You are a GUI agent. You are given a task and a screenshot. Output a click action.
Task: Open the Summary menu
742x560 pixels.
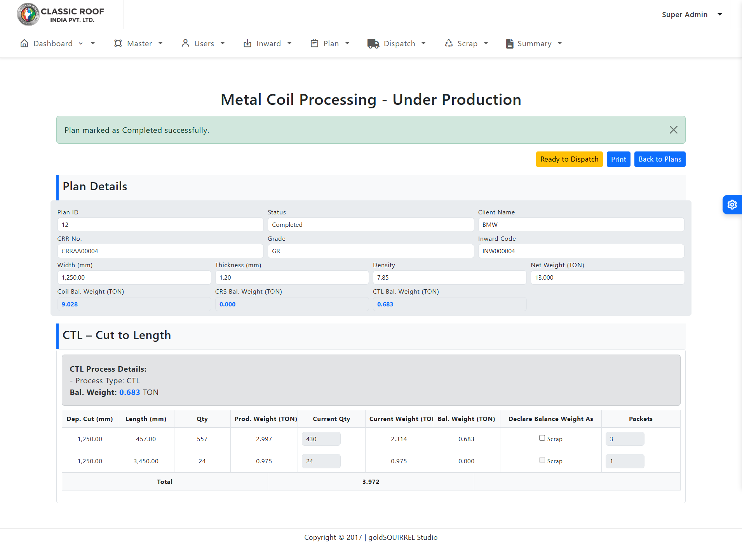tap(534, 43)
